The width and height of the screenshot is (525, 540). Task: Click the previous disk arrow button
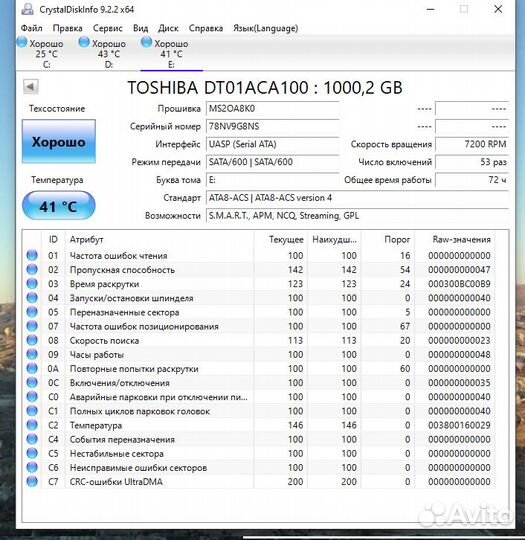(x=31, y=87)
